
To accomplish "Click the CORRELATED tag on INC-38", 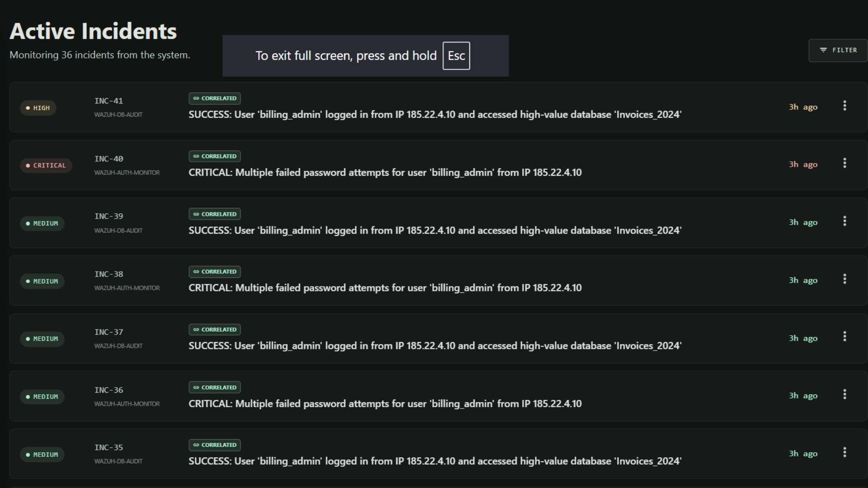I will [215, 272].
